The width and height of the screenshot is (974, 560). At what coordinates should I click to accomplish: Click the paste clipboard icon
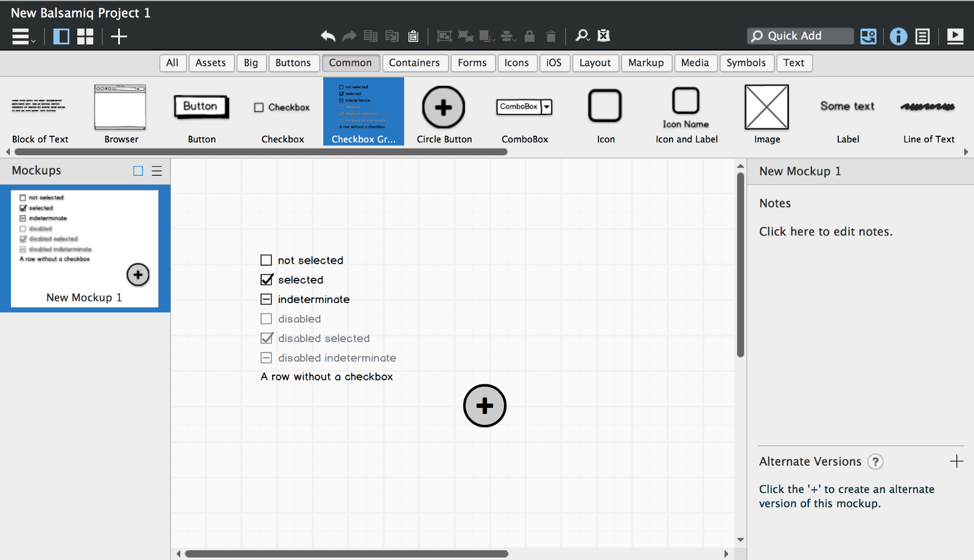coord(413,36)
